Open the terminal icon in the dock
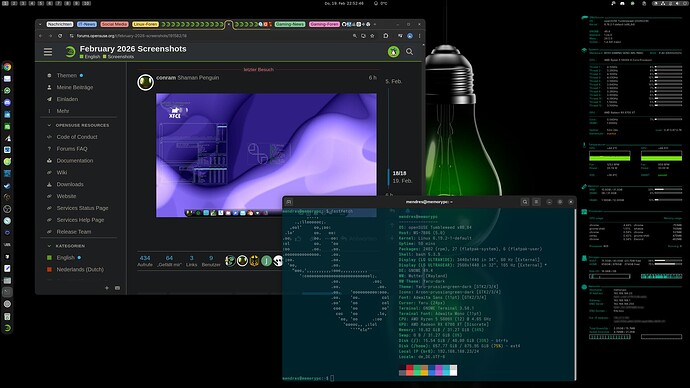Image resolution: width=690 pixels, height=388 pixels. (x=7, y=292)
